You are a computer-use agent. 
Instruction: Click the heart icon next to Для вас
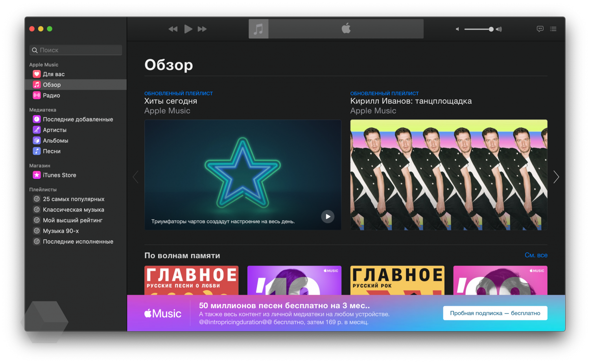coord(37,74)
